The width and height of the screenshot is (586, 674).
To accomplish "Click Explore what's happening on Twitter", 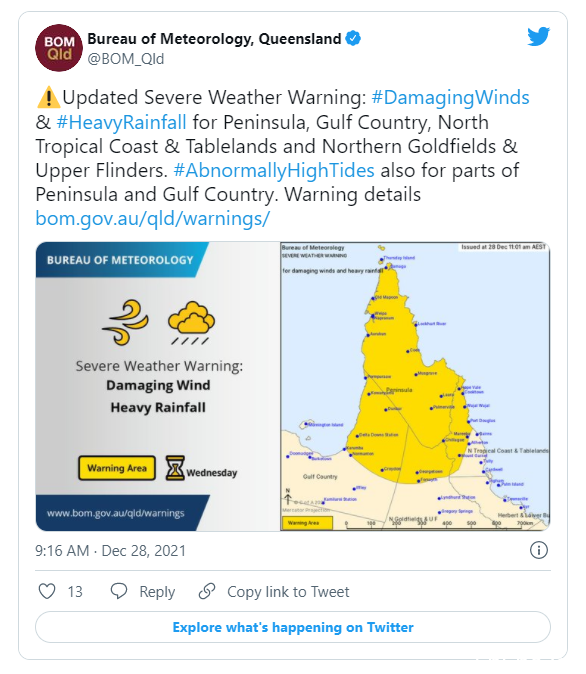I will pos(293,627).
